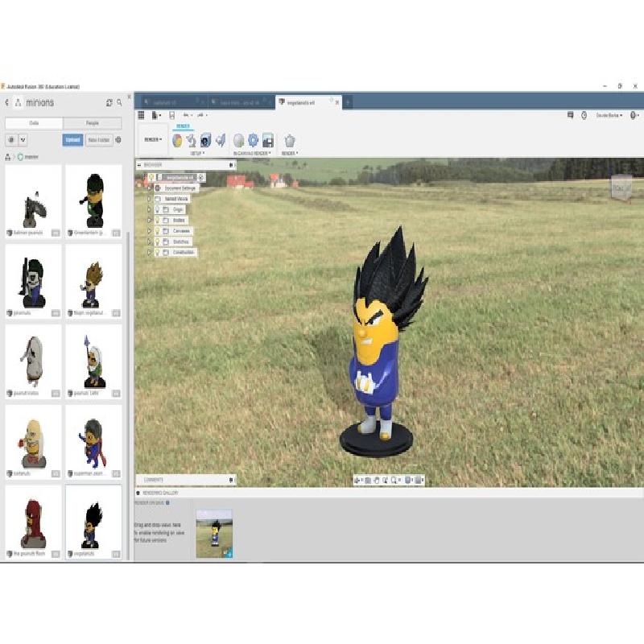
Task: Open the superman peanut thumbnail
Action: 93,442
